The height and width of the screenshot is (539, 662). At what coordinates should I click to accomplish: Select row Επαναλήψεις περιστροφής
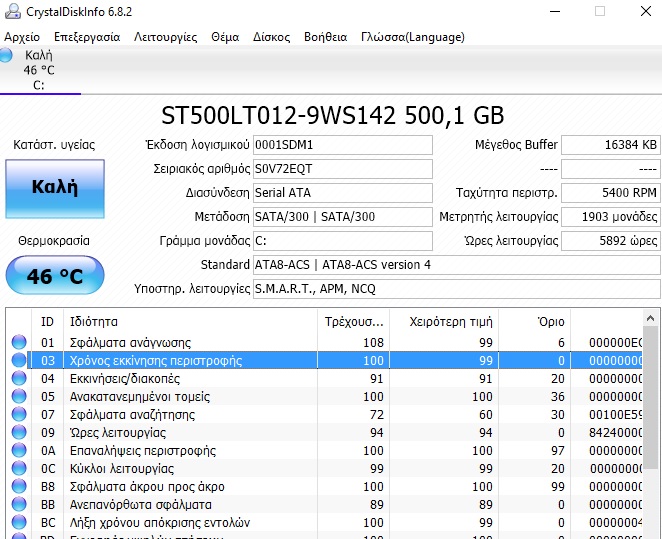click(325, 450)
